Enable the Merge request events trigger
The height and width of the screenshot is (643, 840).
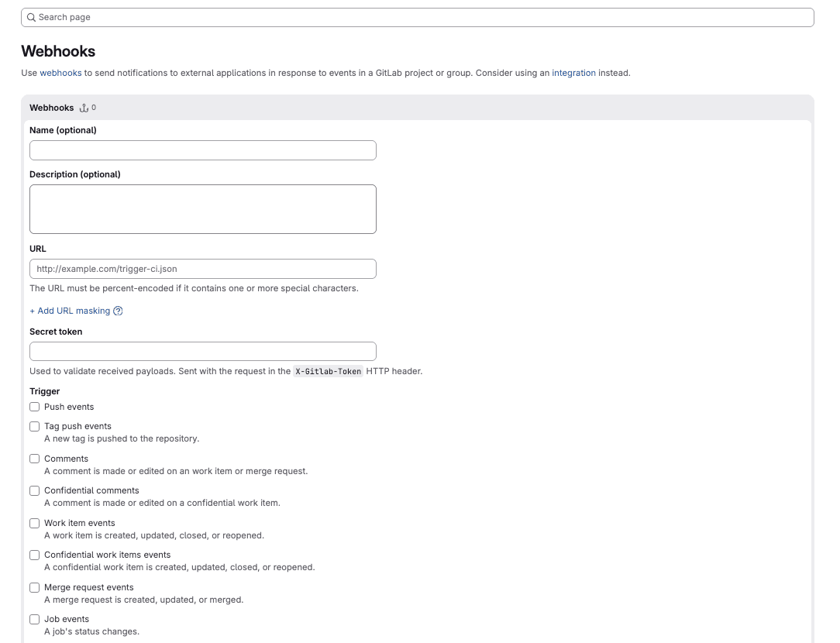34,587
